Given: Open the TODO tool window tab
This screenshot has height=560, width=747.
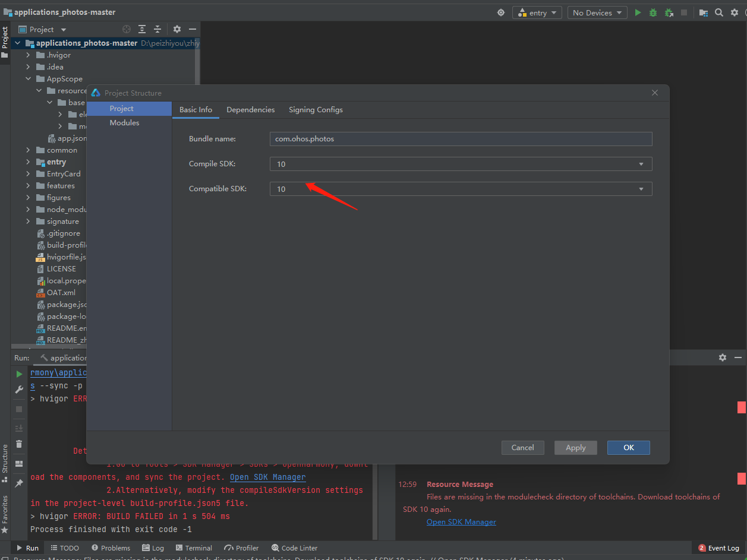Looking at the screenshot, I should click(65, 548).
